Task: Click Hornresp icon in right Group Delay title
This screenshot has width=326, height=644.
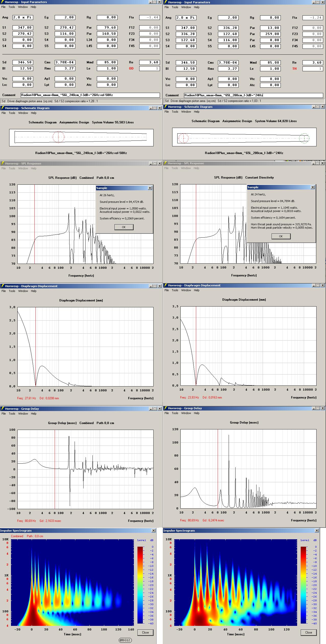Action: [x=165, y=408]
